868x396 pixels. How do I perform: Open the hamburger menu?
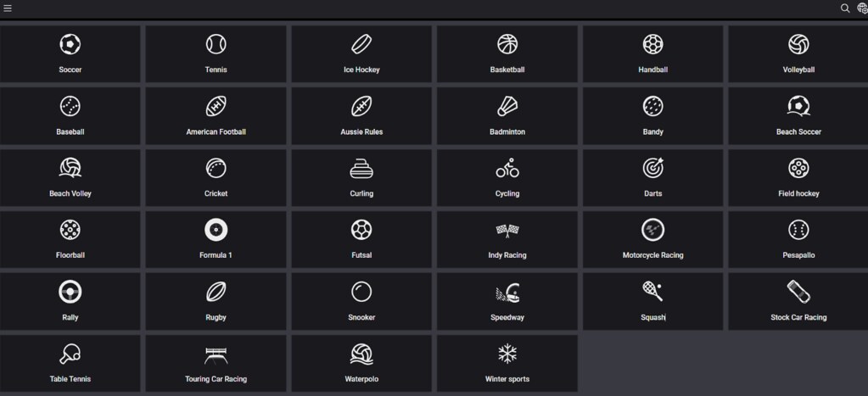pos(7,8)
